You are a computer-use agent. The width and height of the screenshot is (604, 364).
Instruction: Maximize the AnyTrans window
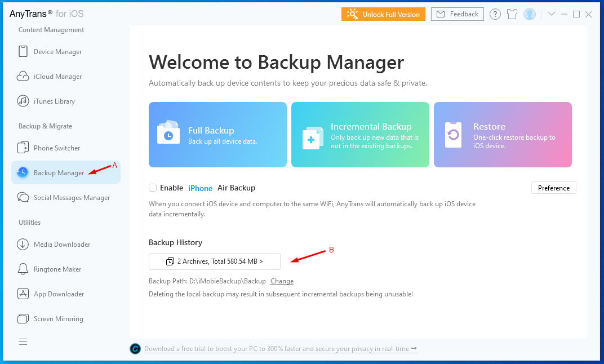(x=576, y=14)
